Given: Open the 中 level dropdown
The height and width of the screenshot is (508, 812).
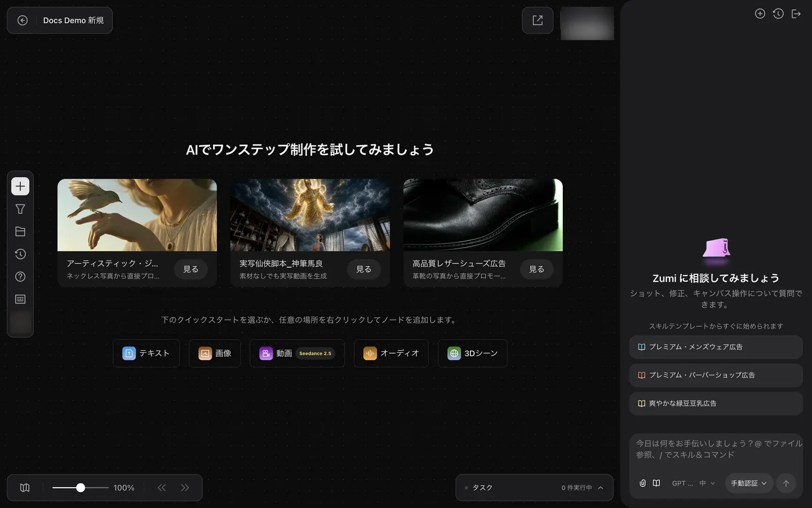Looking at the screenshot, I should (x=707, y=483).
